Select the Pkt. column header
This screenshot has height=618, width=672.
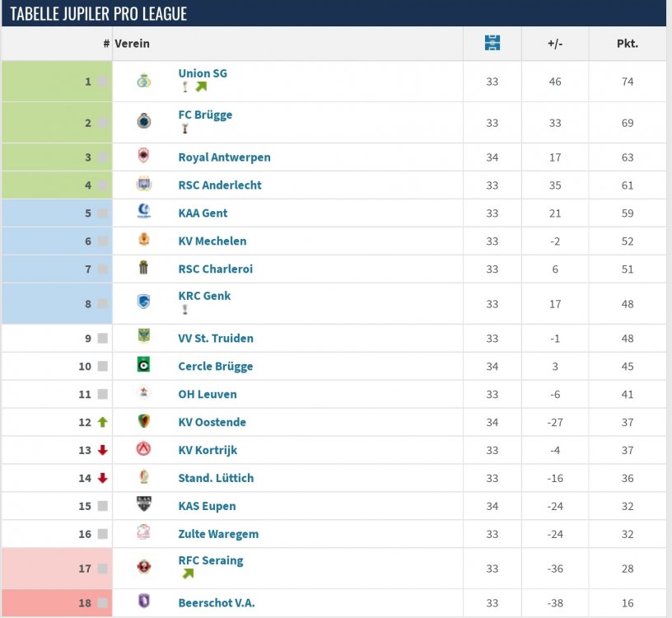(x=628, y=44)
